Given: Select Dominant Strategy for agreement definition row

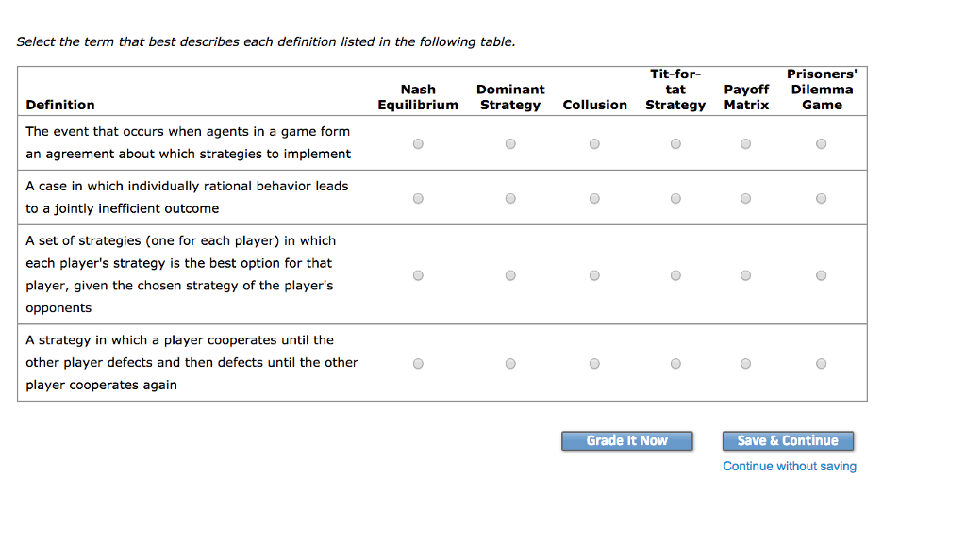Looking at the screenshot, I should click(x=510, y=144).
